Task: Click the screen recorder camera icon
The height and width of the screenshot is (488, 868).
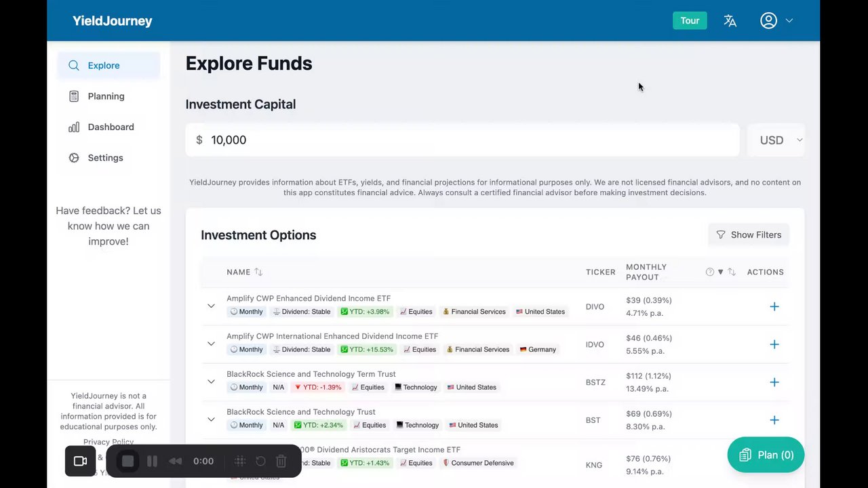Action: pyautogui.click(x=80, y=461)
